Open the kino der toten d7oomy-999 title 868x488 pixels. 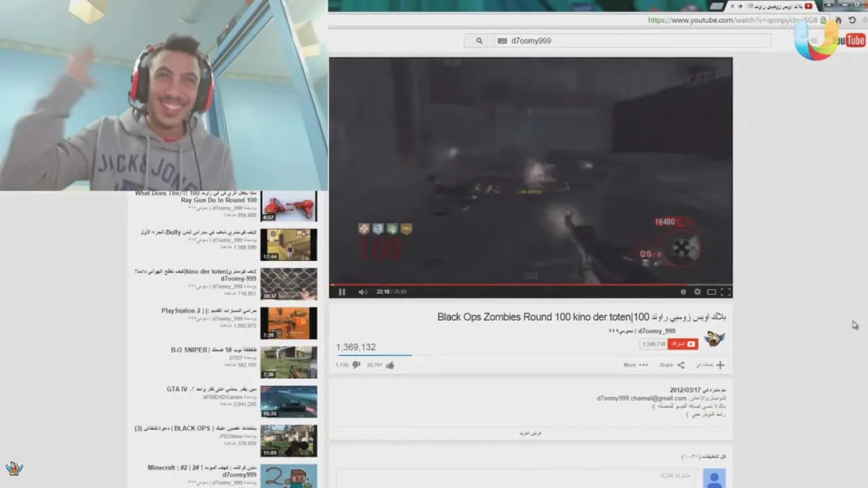point(196,275)
